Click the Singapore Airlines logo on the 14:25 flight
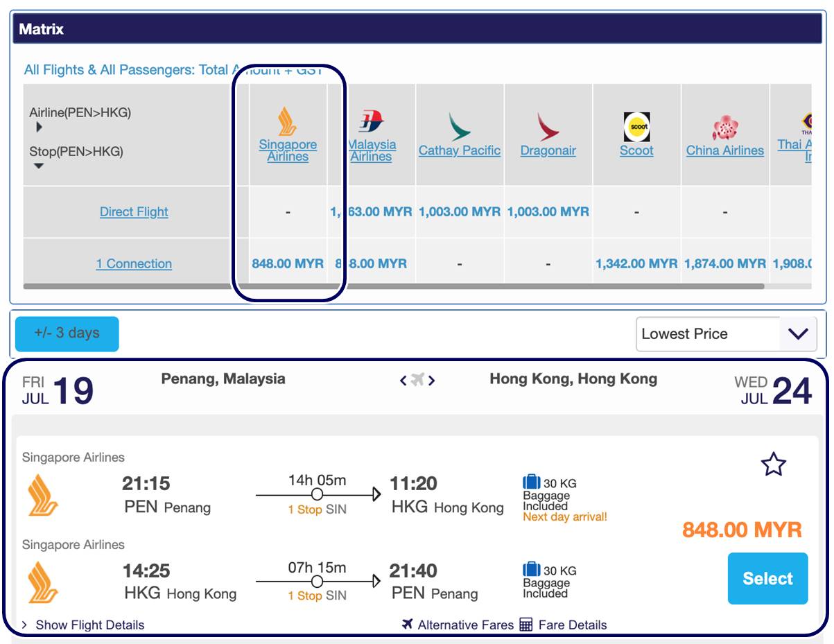Viewport: 834px width, 644px height. (44, 582)
